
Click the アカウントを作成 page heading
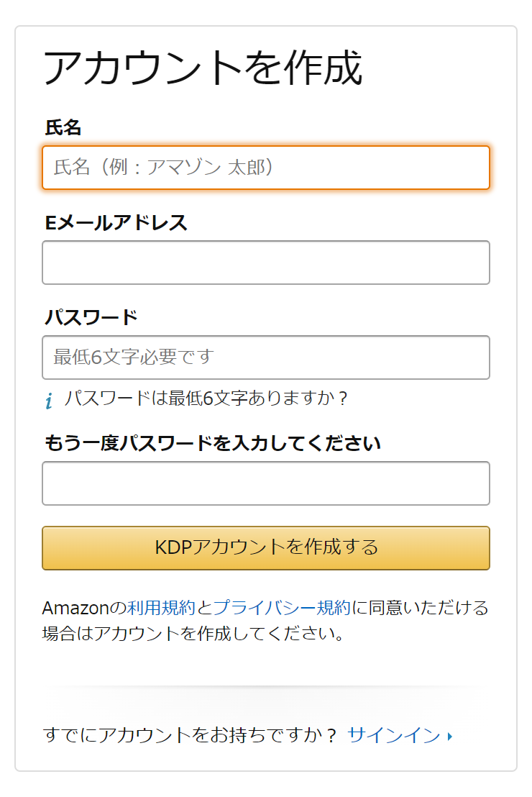pos(203,68)
